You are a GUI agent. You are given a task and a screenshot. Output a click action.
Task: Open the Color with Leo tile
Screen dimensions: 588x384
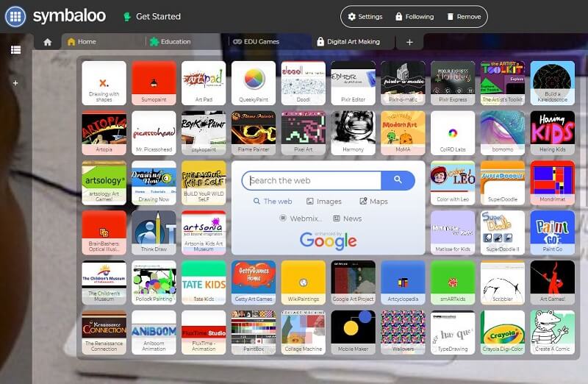(x=453, y=182)
